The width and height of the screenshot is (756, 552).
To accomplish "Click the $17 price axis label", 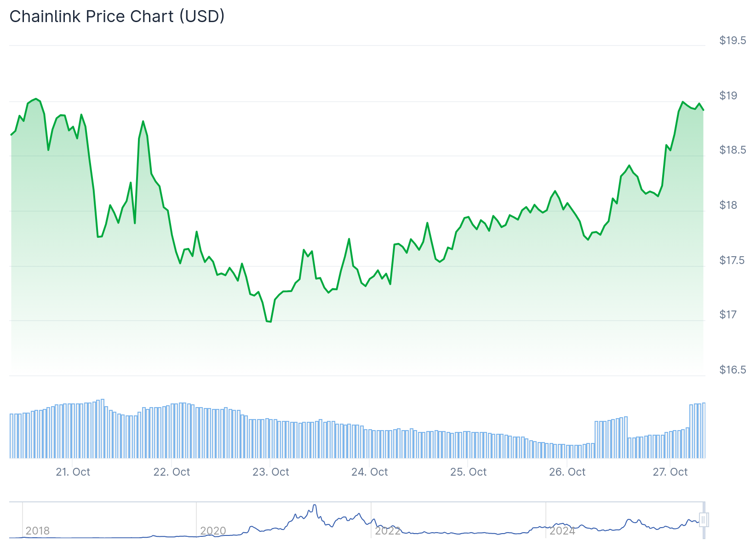I will (728, 315).
